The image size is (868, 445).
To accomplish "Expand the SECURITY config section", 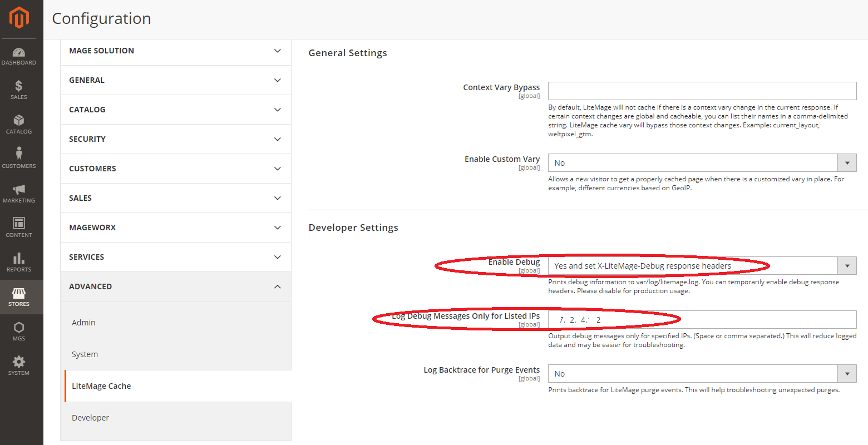I will [176, 139].
